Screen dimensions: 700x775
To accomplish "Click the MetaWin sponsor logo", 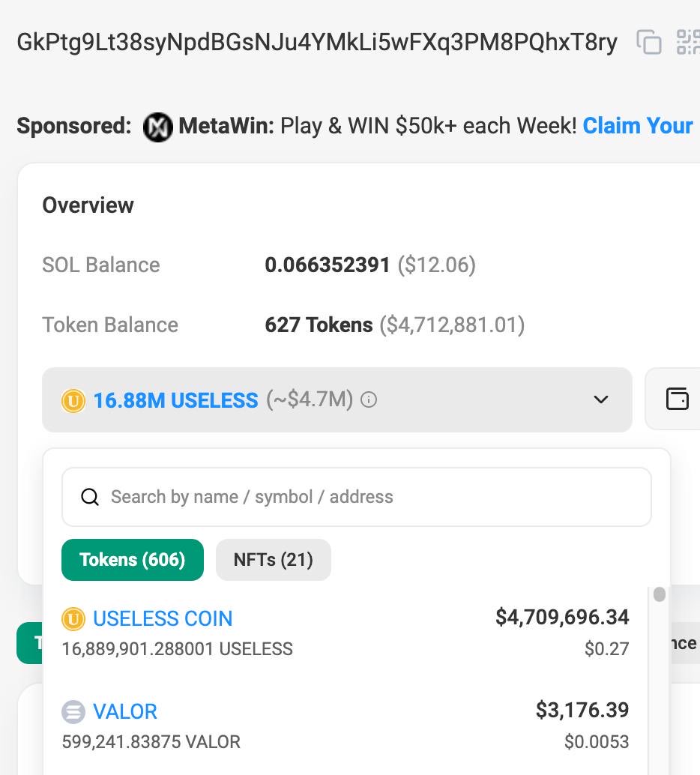I will (157, 127).
